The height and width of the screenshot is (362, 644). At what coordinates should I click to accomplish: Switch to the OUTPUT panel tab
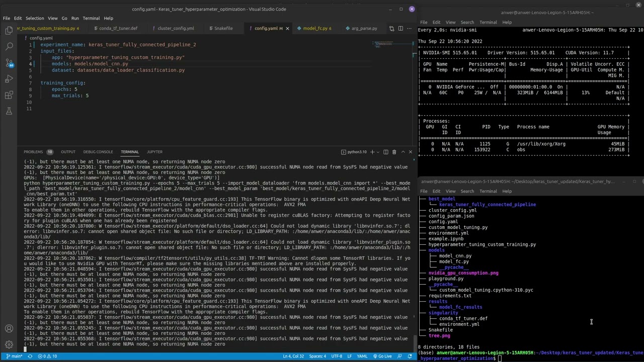pyautogui.click(x=68, y=152)
